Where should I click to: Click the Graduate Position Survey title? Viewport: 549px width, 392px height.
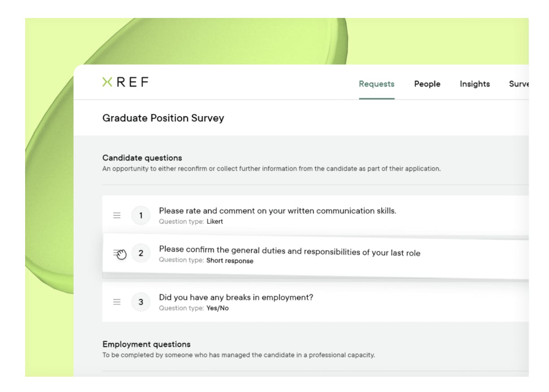click(x=163, y=118)
